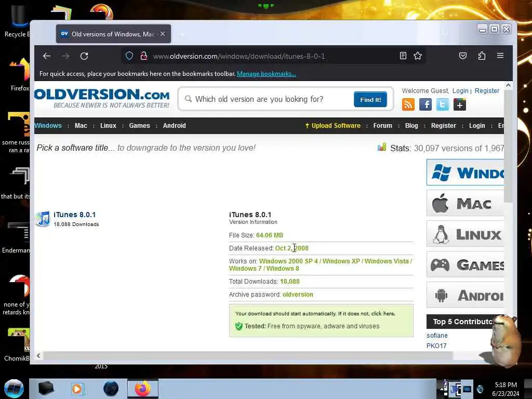Viewport: 532px width, 399px height.
Task: Open the RSS feed icon
Action: click(x=408, y=104)
